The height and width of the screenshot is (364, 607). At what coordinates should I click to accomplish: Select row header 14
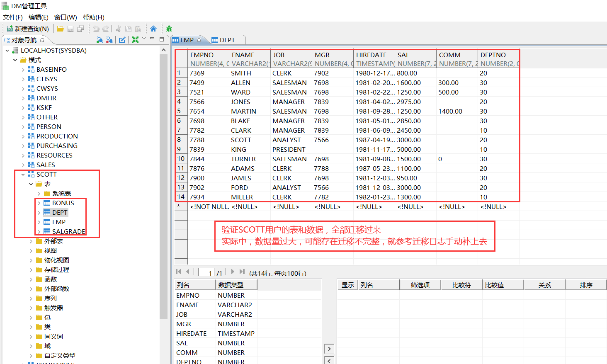click(x=181, y=197)
